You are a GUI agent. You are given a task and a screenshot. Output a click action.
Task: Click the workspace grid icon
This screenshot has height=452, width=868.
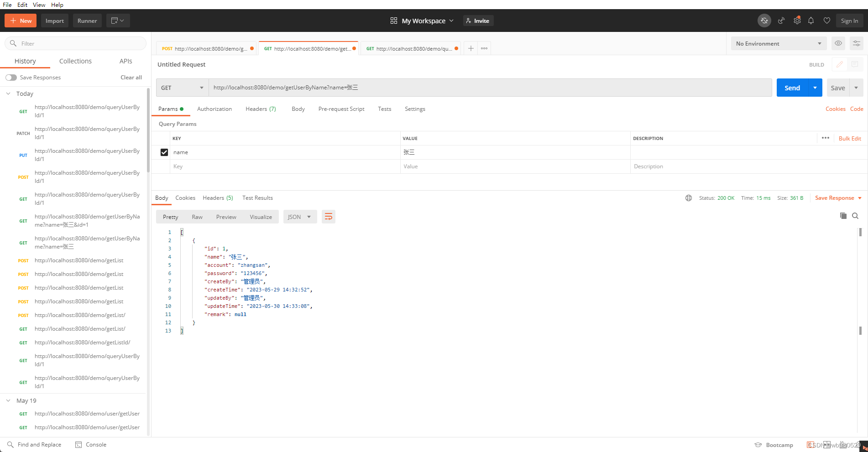tap(394, 21)
